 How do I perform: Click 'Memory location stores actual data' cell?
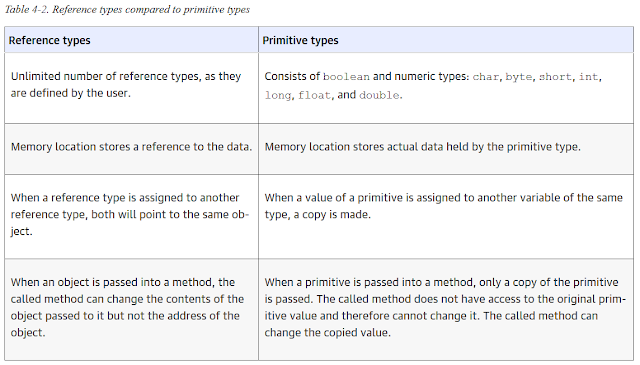pyautogui.click(x=446, y=149)
